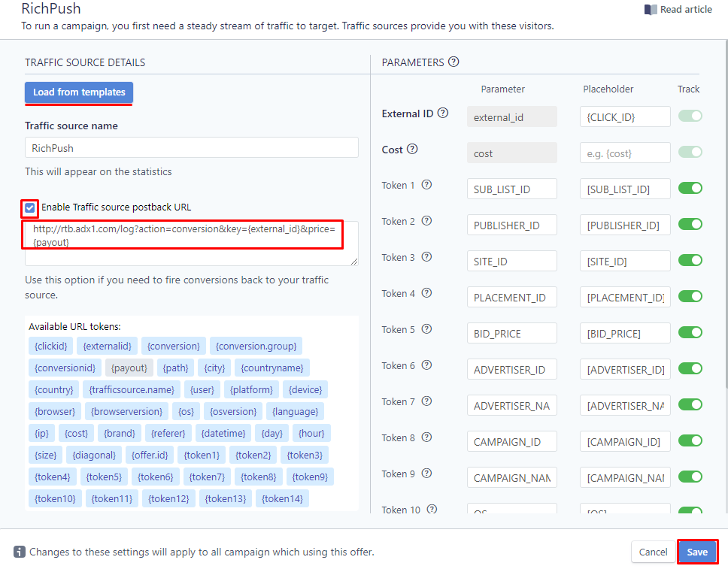Disable tracking for Token 5 BID_PRICE
The image size is (728, 572).
click(x=690, y=332)
